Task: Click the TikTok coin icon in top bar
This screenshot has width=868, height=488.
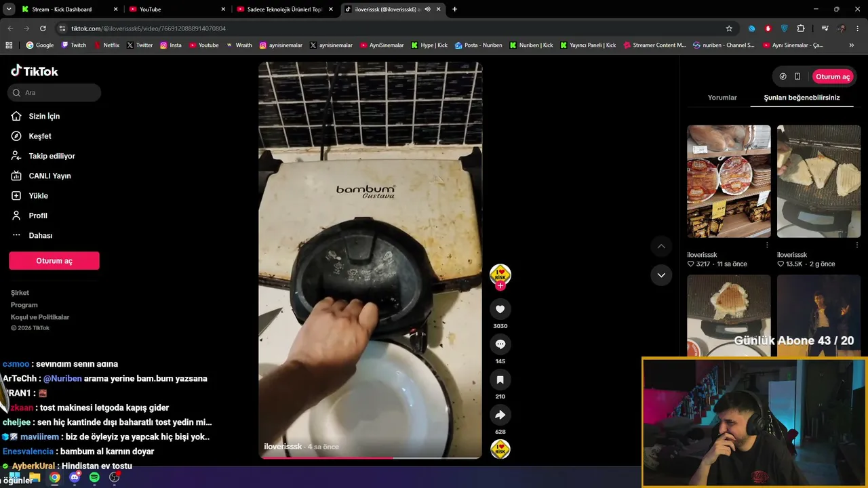Action: click(x=783, y=77)
